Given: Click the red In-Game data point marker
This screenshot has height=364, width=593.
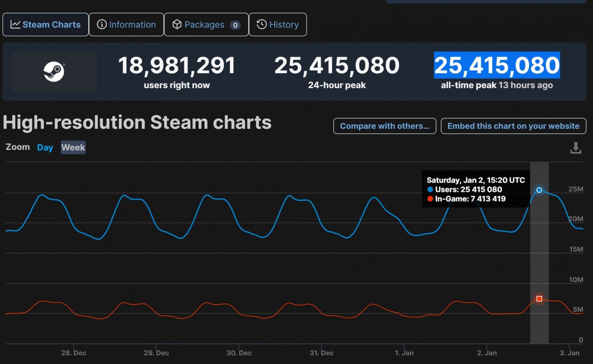Looking at the screenshot, I should 539,299.
